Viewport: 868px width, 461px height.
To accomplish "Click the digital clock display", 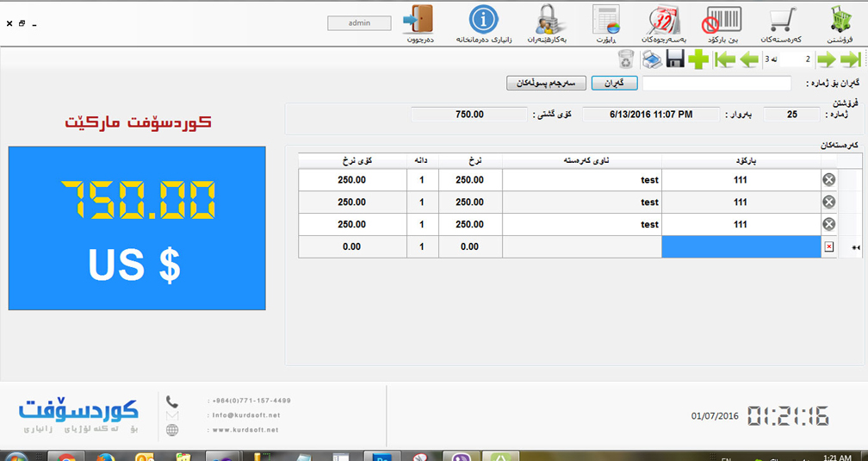I will click(788, 415).
